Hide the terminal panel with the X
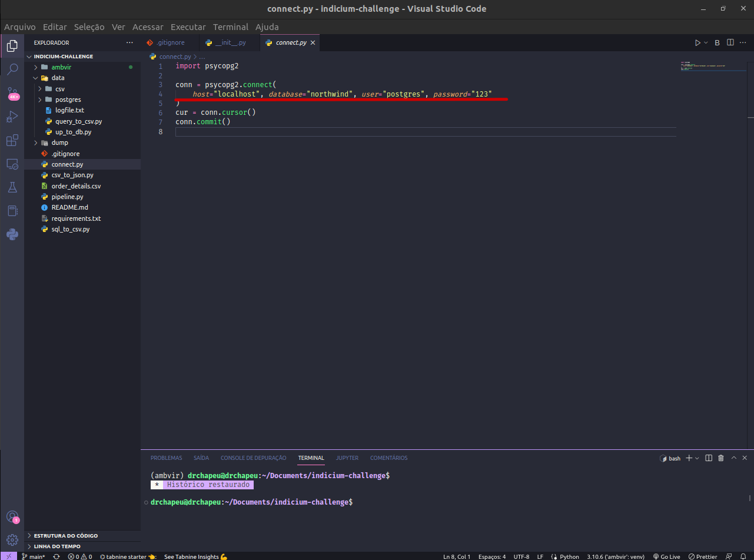This screenshot has width=754, height=560. click(744, 458)
